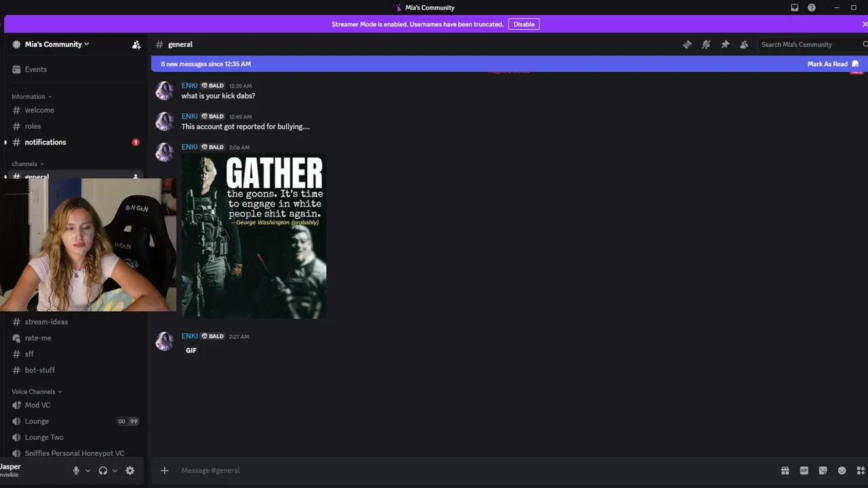The image size is (868, 488).
Task: Click ENKI username on the 2:06 AM message
Action: pyautogui.click(x=189, y=147)
